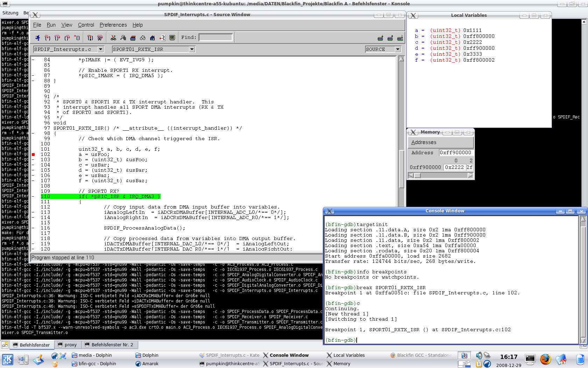Open the Addresses menu in Memory window
The height and width of the screenshot is (368, 588).
coord(424,142)
